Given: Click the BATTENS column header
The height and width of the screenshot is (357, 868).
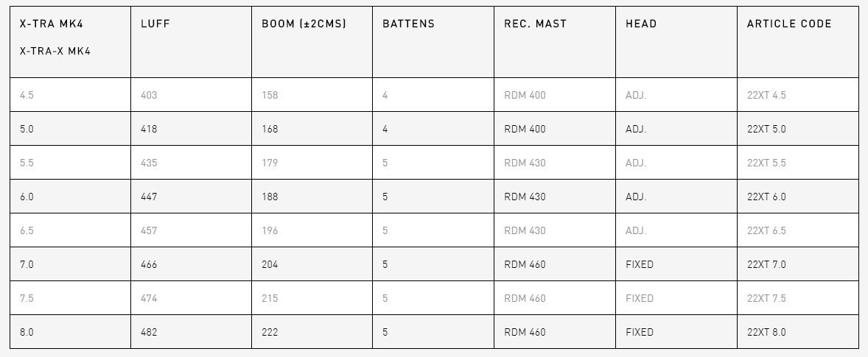Looking at the screenshot, I should pyautogui.click(x=408, y=24).
